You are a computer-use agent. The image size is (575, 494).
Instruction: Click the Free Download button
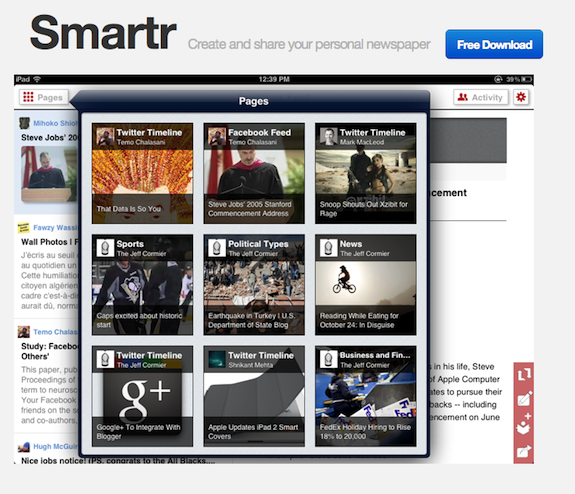click(494, 44)
